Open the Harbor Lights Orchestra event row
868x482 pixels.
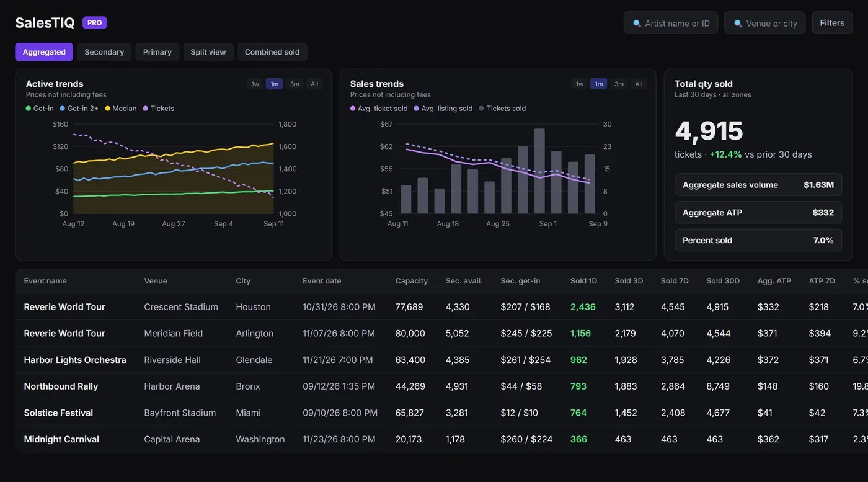tap(441, 360)
